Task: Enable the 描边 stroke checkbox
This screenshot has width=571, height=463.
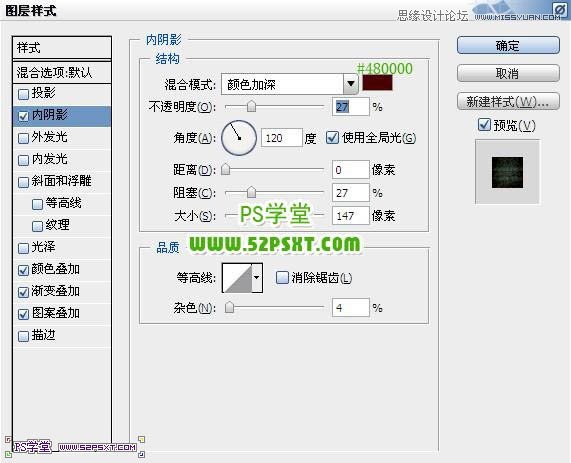Action: pyautogui.click(x=23, y=336)
